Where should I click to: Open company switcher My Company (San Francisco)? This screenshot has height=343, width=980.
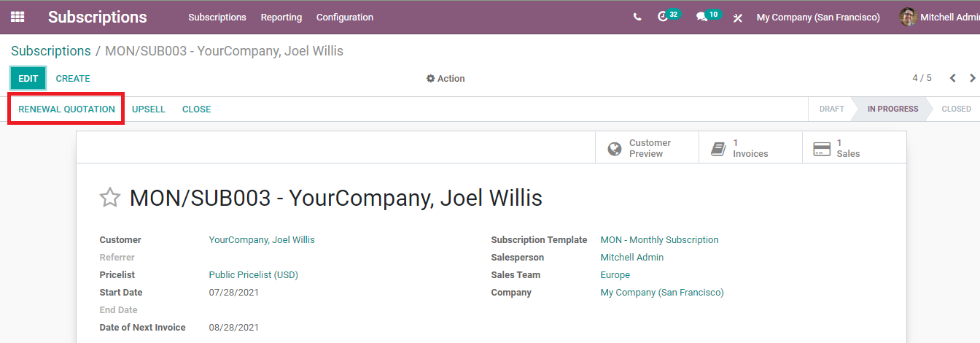point(818,17)
